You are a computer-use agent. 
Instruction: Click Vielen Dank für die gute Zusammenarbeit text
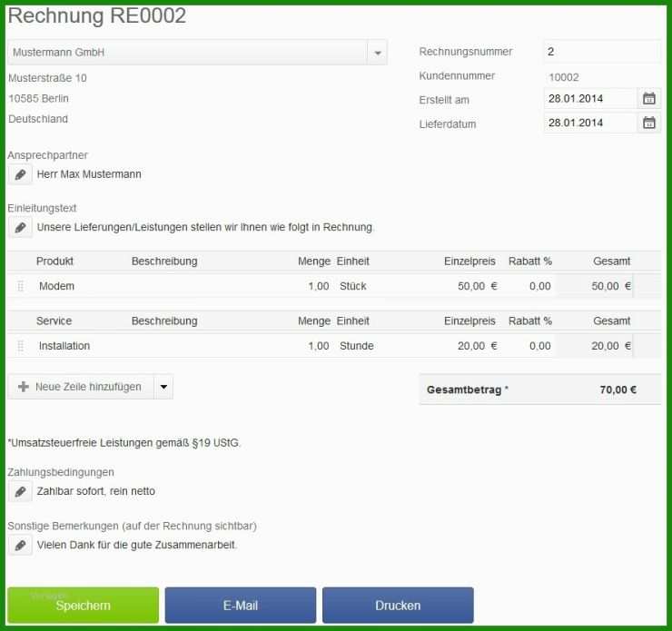coord(137,545)
